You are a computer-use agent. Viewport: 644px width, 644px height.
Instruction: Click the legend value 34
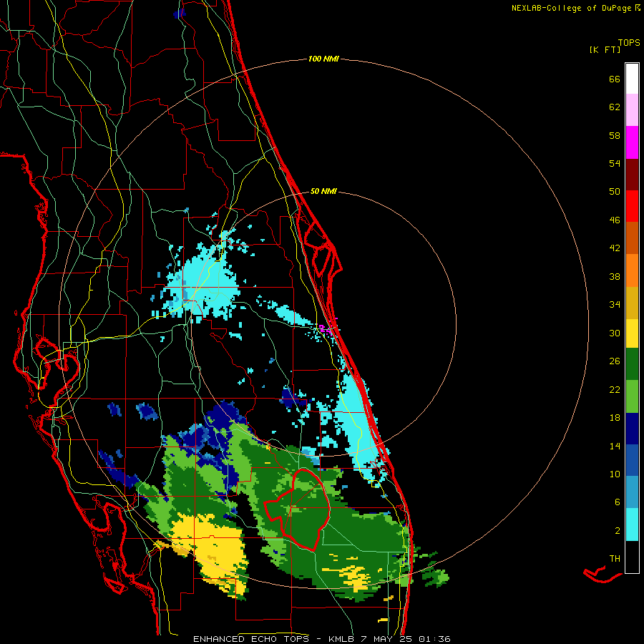click(x=615, y=305)
